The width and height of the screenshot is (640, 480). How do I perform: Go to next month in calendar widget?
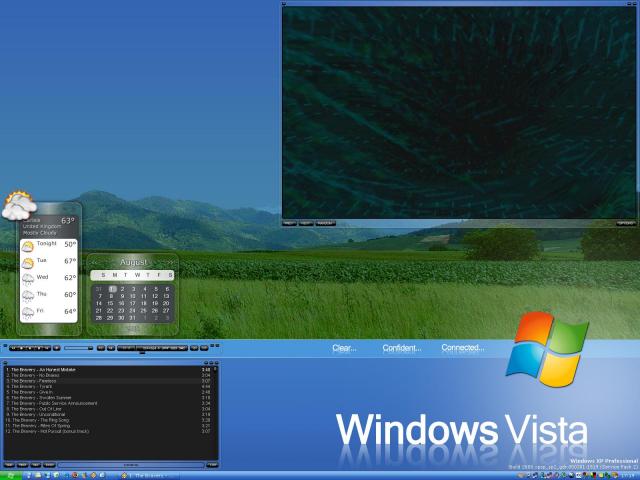click(170, 262)
